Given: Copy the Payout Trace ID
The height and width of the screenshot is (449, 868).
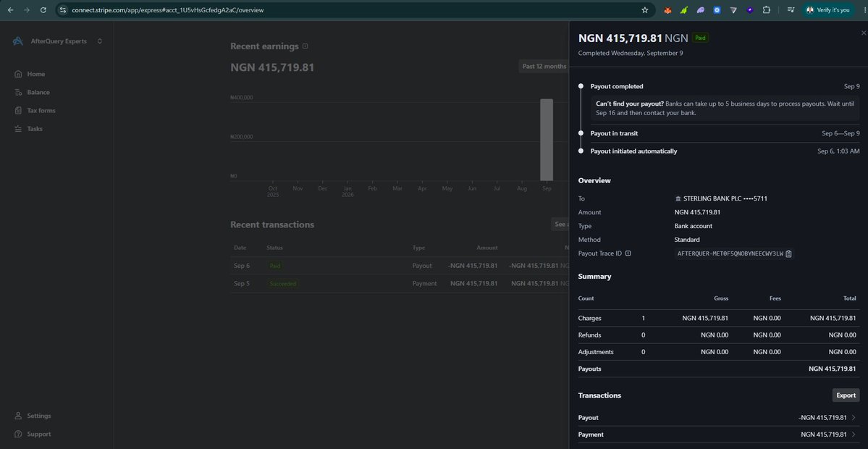Looking at the screenshot, I should (x=789, y=253).
